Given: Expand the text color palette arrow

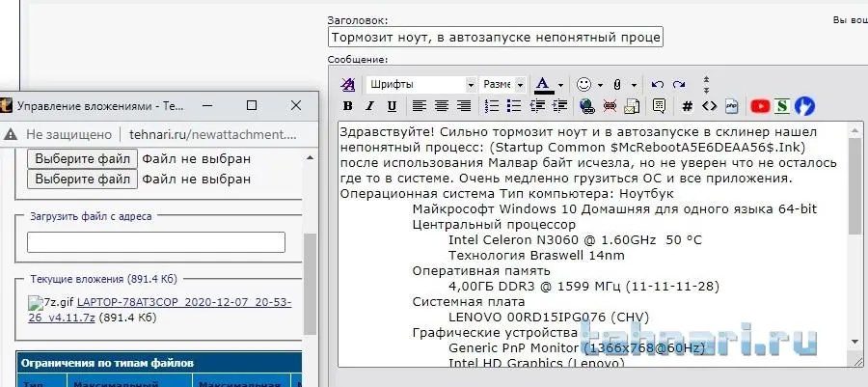Looking at the screenshot, I should point(560,85).
